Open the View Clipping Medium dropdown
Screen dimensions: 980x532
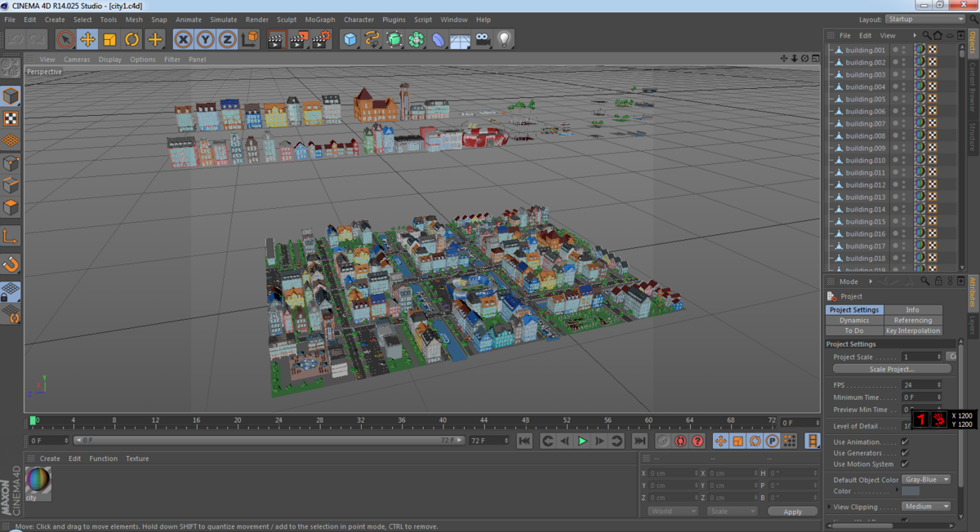927,507
